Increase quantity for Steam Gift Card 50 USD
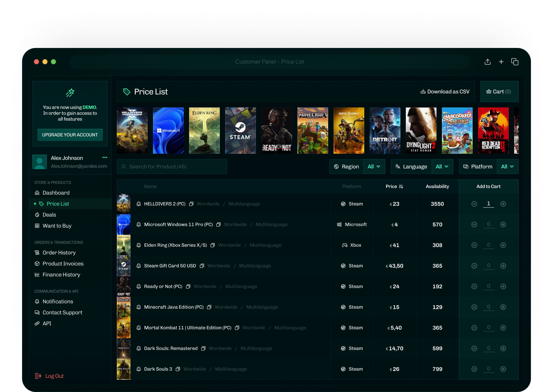This screenshot has height=392, width=553. [503, 266]
